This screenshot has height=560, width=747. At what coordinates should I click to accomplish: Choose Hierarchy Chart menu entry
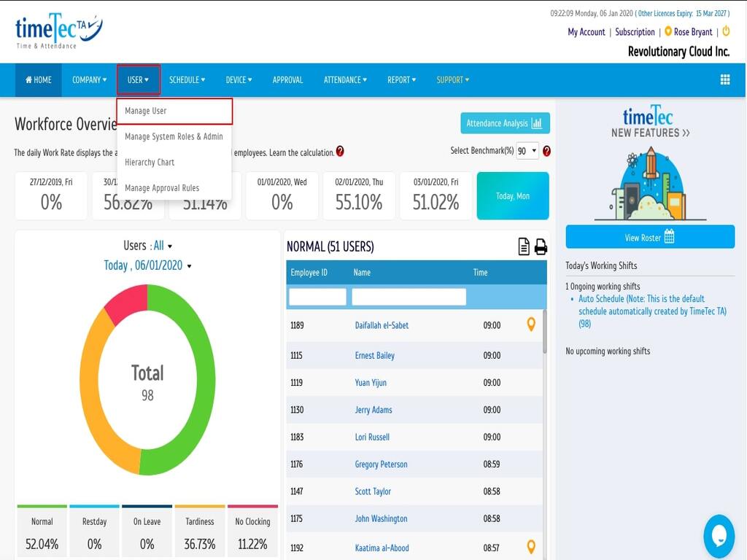(x=150, y=162)
